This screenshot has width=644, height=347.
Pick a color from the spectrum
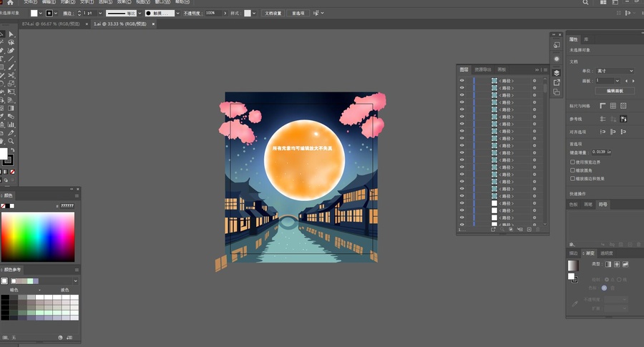[x=38, y=237]
